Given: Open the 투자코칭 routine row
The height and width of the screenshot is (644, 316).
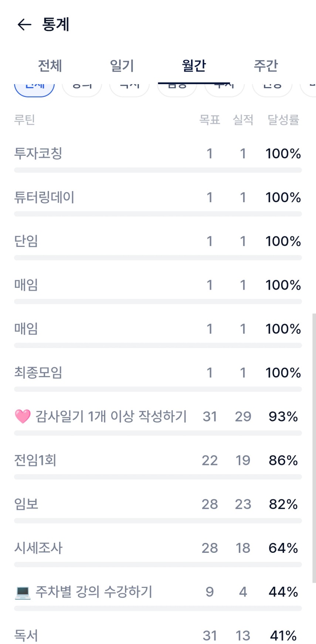Looking at the screenshot, I should pos(38,154).
